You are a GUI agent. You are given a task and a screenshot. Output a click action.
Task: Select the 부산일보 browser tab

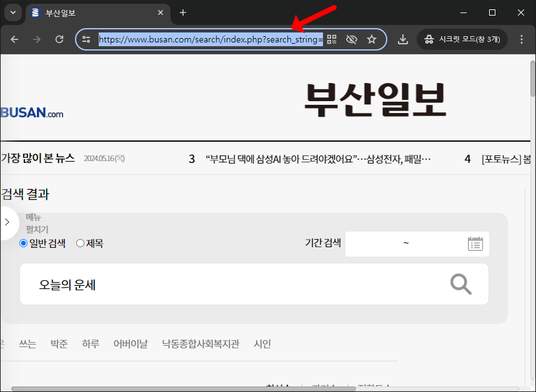pyautogui.click(x=97, y=13)
